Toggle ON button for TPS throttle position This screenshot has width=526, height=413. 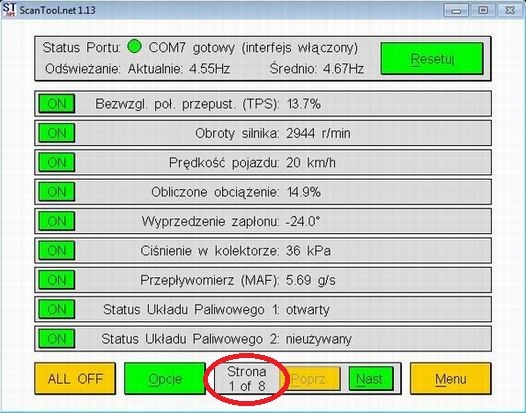[x=57, y=104]
